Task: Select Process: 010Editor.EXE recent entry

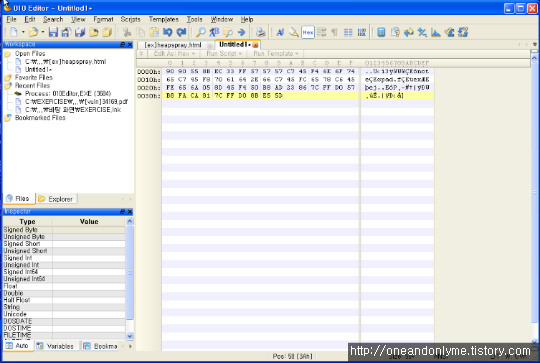Action: coord(68,94)
